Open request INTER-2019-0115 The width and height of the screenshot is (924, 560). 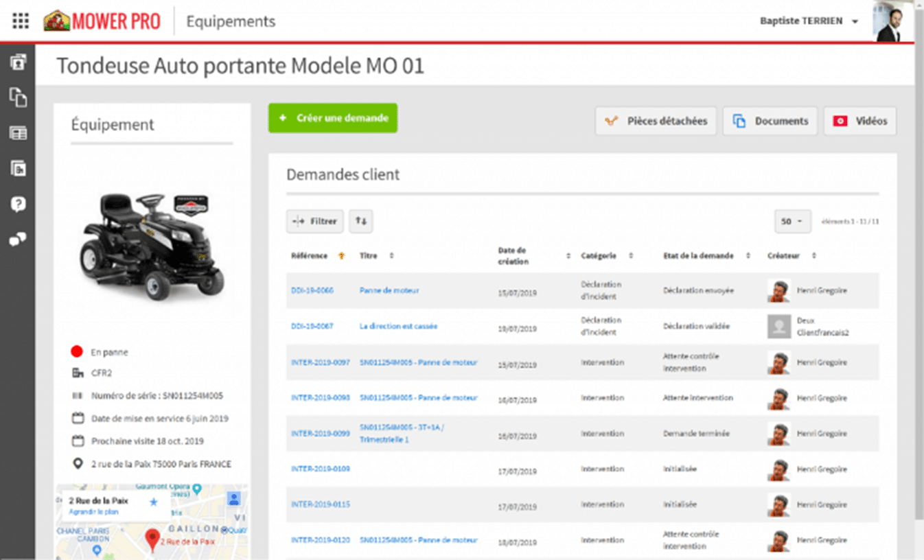coord(321,504)
